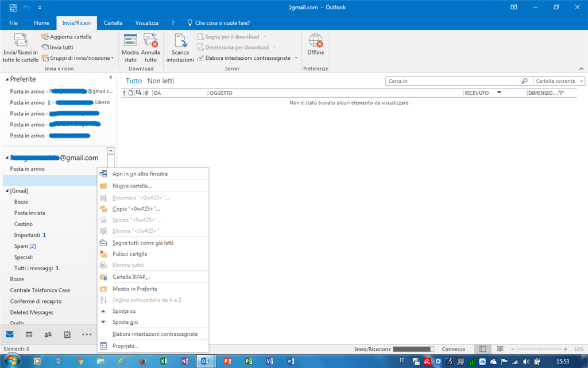The image size is (588, 368).
Task: Minimize the folder pane with the arrow
Action: click(111, 77)
